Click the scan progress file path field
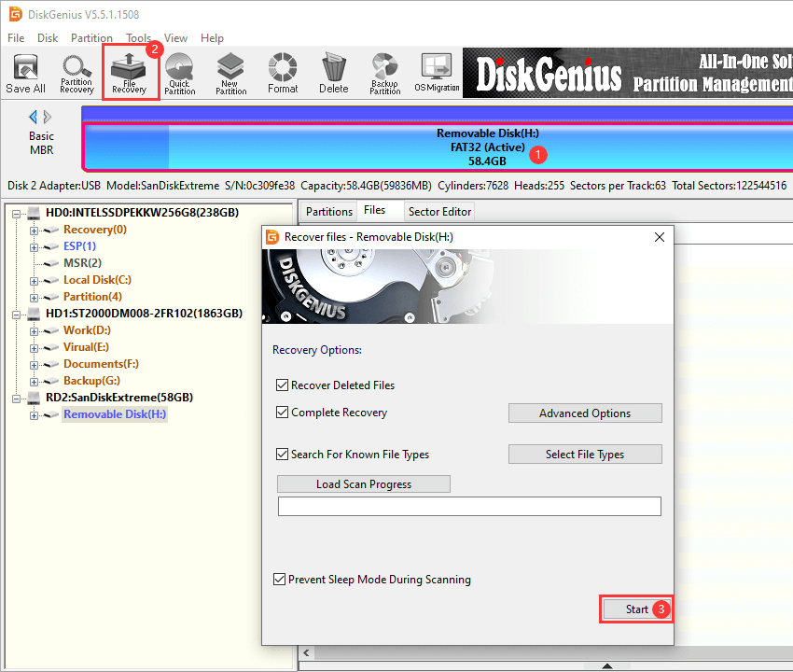The image size is (793, 672). click(469, 506)
